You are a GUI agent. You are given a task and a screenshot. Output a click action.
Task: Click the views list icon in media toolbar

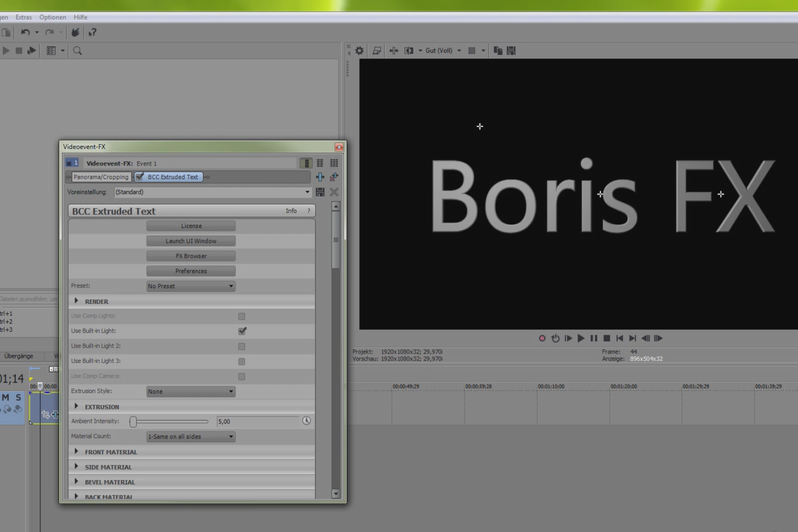coord(51,51)
